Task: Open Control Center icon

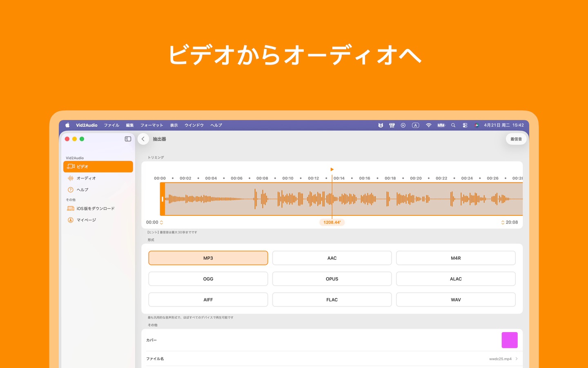Action: (x=465, y=126)
